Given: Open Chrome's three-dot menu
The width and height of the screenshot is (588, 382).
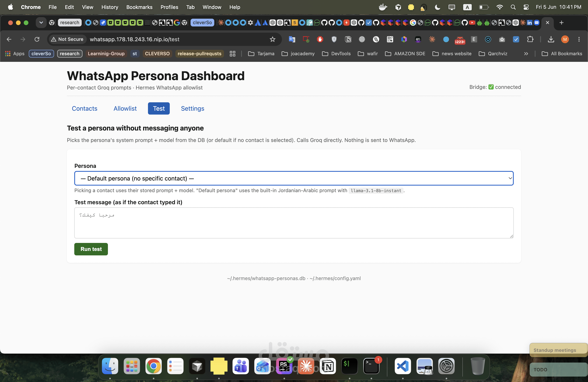Looking at the screenshot, I should tap(579, 39).
